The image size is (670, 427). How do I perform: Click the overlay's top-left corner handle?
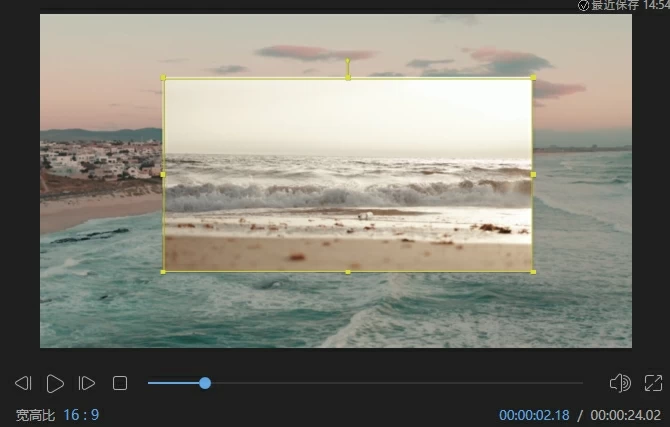click(164, 78)
